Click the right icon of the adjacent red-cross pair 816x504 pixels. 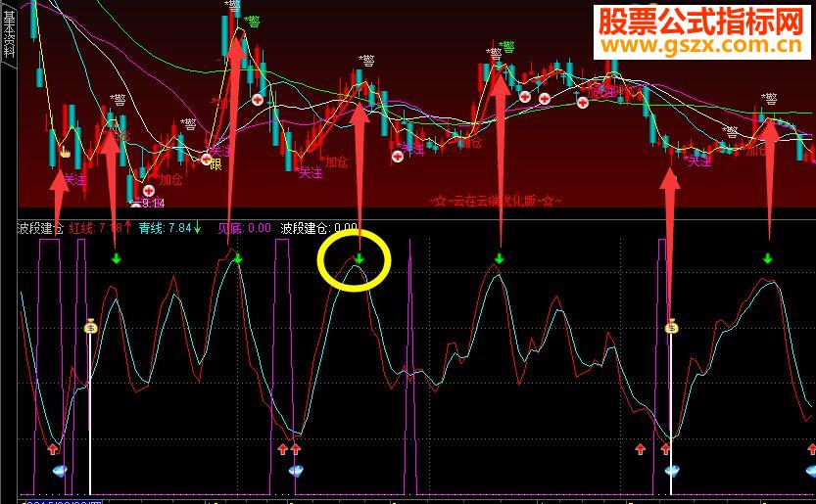click(545, 98)
